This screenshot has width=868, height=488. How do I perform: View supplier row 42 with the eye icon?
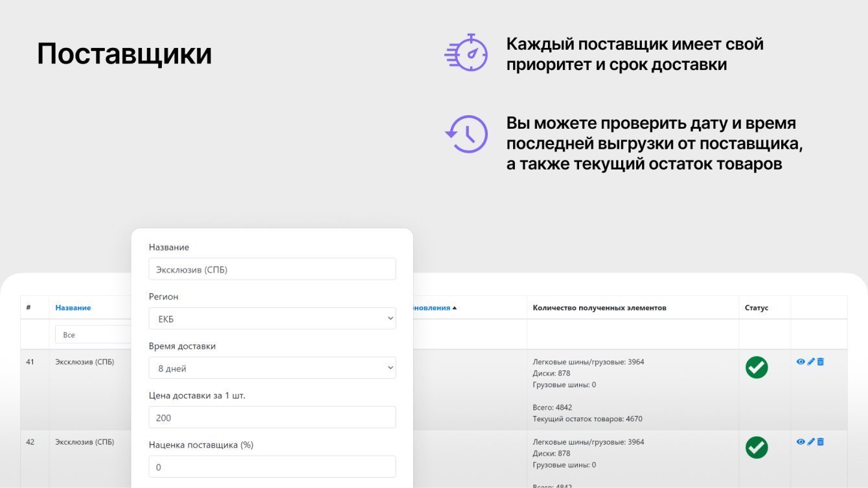pyautogui.click(x=801, y=441)
